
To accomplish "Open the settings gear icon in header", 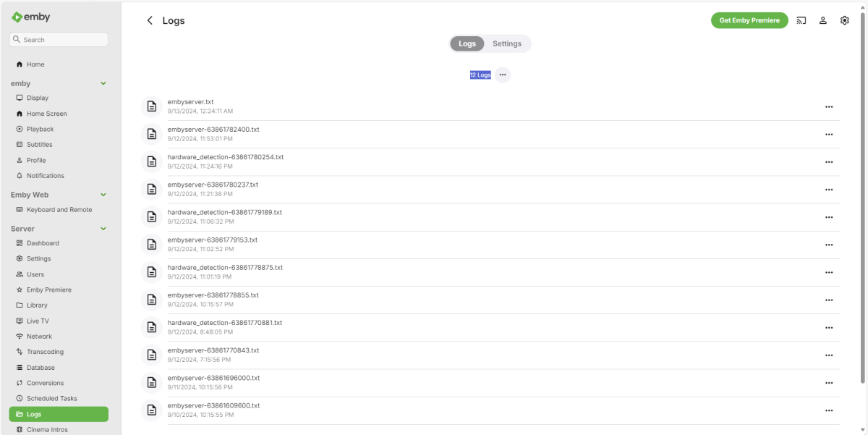I will 844,20.
